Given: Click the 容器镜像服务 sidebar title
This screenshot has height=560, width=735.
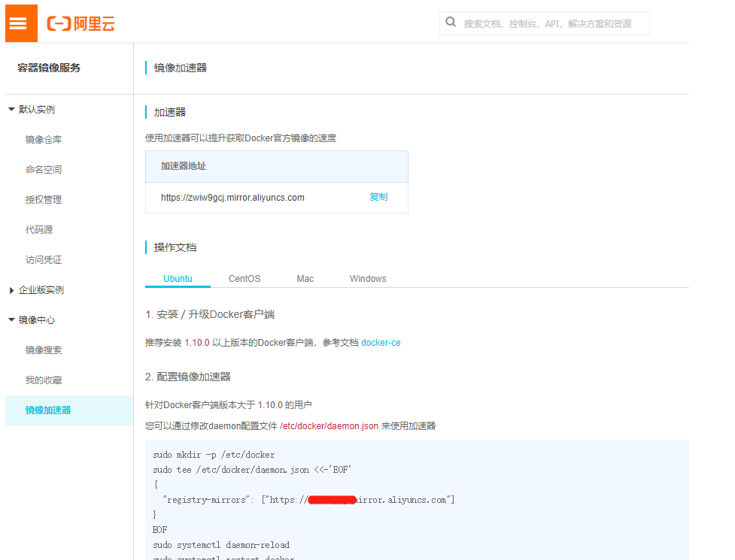Looking at the screenshot, I should 49,68.
